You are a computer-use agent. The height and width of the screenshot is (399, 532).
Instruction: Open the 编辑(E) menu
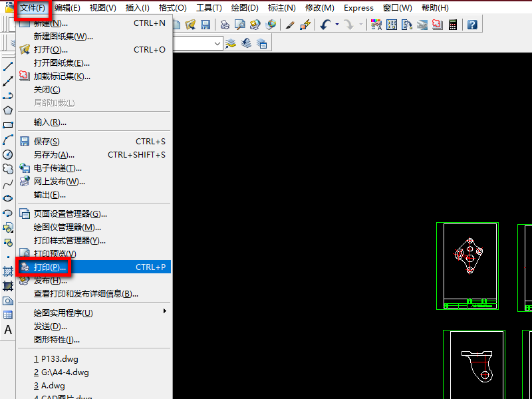click(x=67, y=8)
